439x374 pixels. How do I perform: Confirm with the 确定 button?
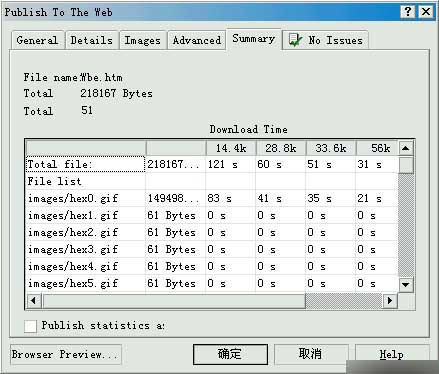[x=230, y=354]
